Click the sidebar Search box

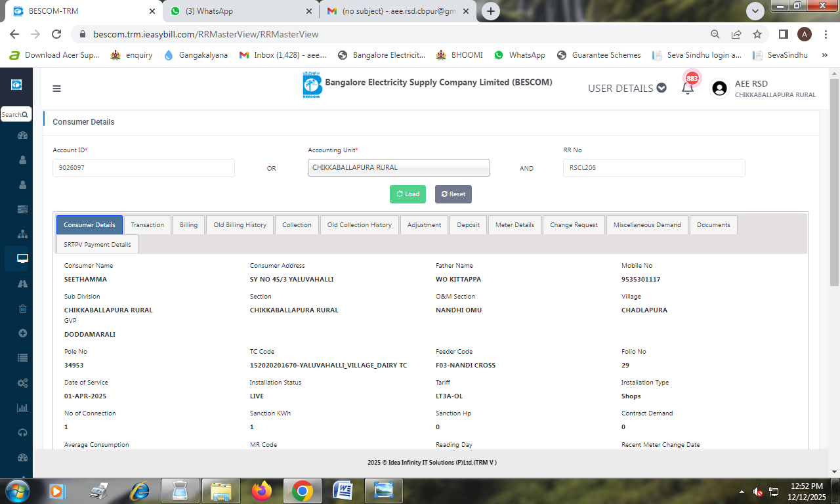pyautogui.click(x=16, y=114)
